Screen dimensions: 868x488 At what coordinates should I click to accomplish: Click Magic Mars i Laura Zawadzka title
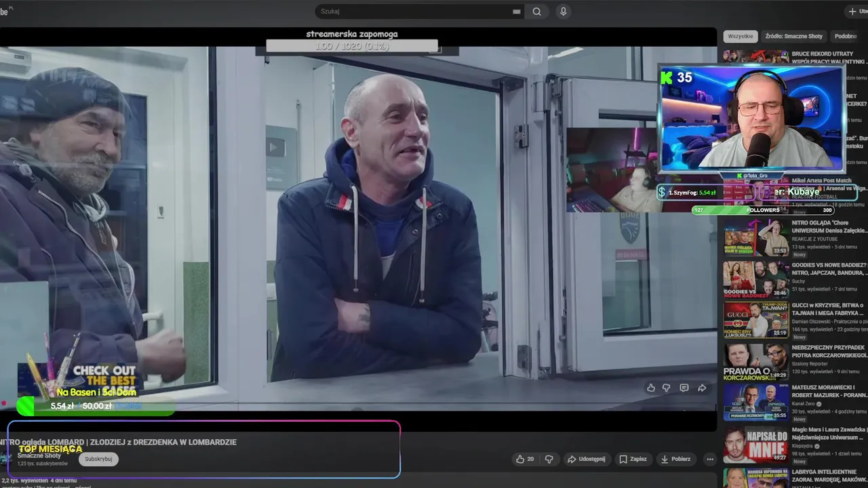pyautogui.click(x=829, y=434)
